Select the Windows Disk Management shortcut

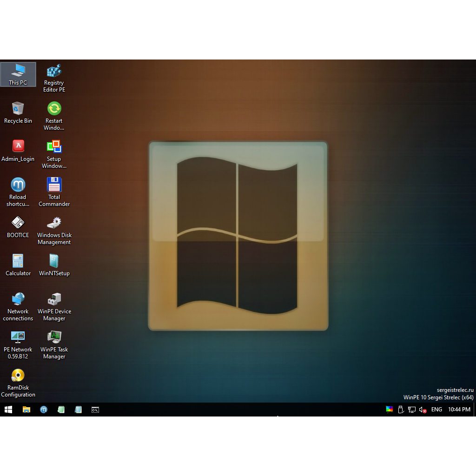coord(54,231)
